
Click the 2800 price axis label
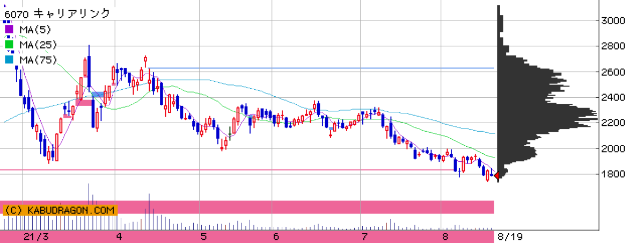click(x=614, y=46)
